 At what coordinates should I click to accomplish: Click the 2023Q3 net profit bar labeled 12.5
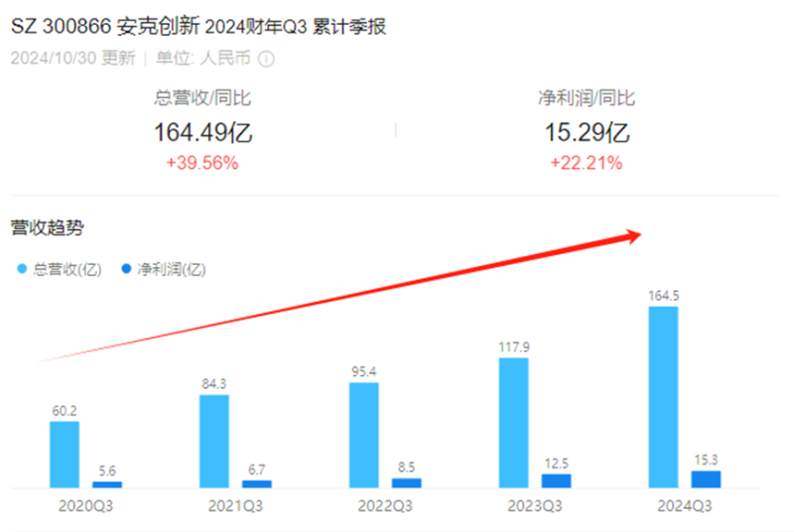pyautogui.click(x=556, y=481)
